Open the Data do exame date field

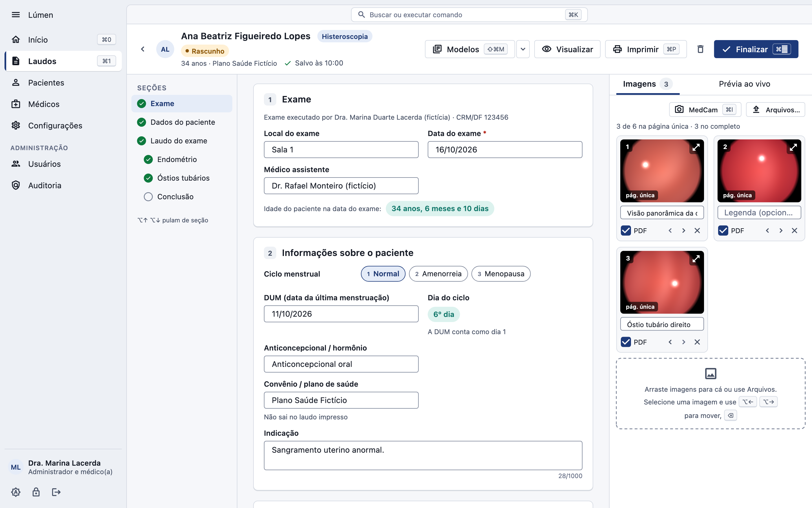[505, 150]
